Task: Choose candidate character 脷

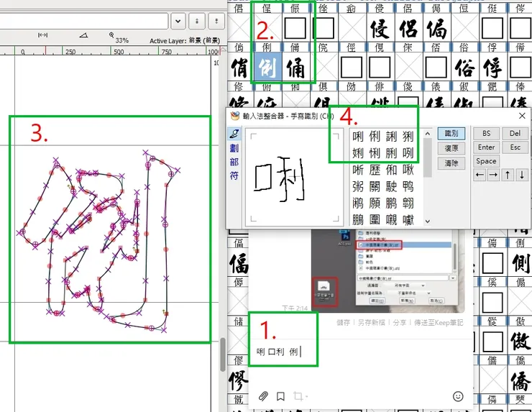Action: [391, 153]
